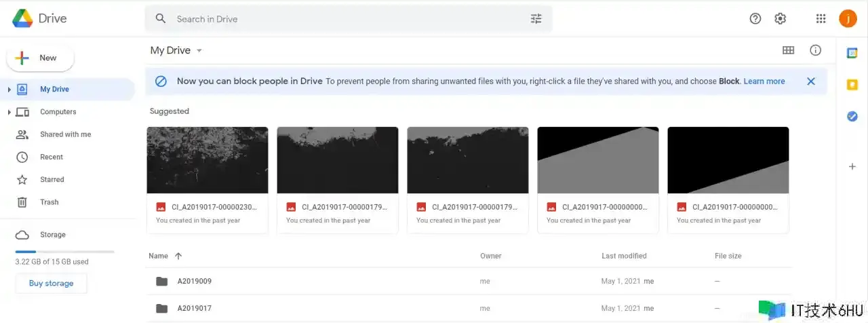Viewport: 868px width, 323px height.
Task: Expand the My Drive dropdown arrow
Action: tap(199, 51)
